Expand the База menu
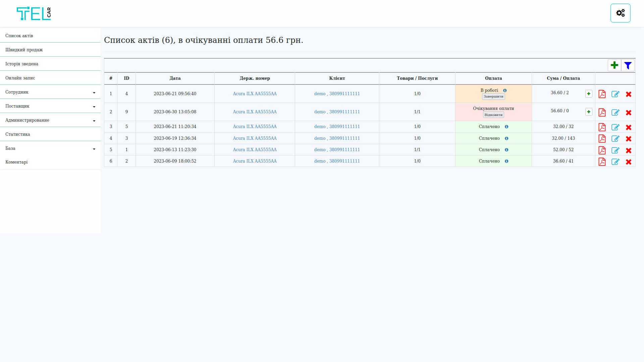The height and width of the screenshot is (362, 644). pos(50,148)
